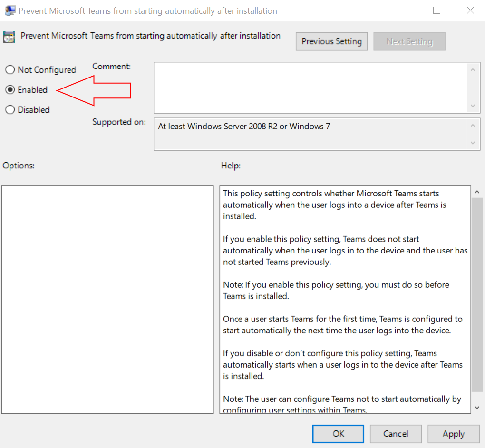Viewport: 485px width, 448px height.
Task: Click 'If you disable or don't configure' paragraph
Action: click(x=343, y=364)
